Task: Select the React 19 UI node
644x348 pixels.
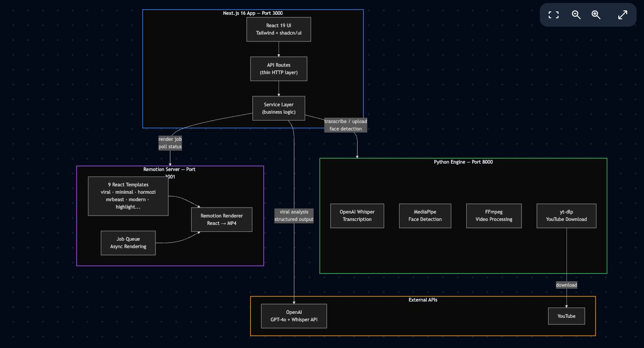Action: [x=279, y=29]
